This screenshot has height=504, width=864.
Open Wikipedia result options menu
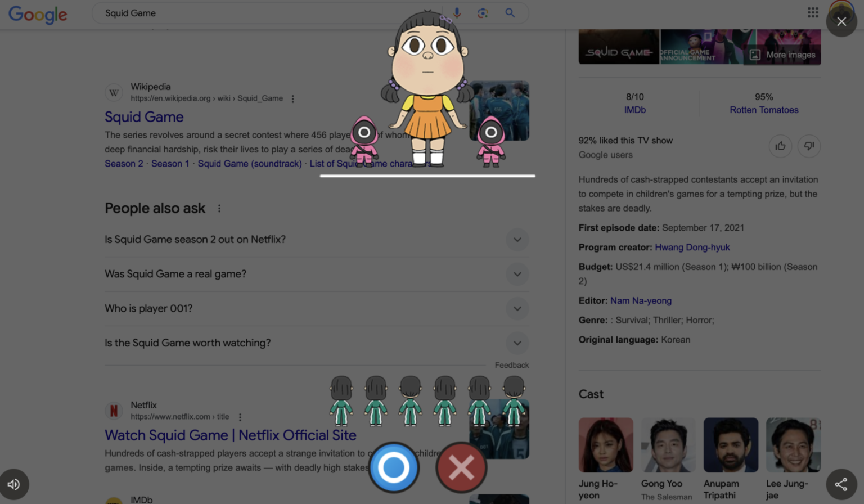[293, 98]
